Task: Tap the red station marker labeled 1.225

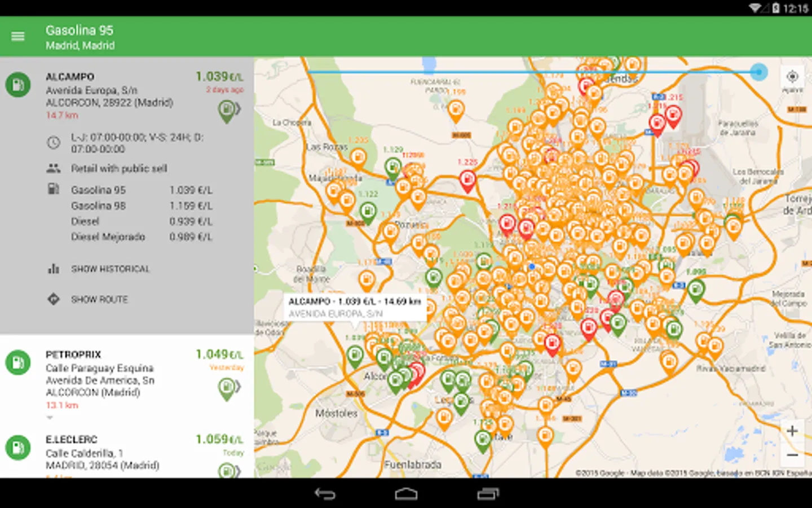Action: [x=467, y=181]
